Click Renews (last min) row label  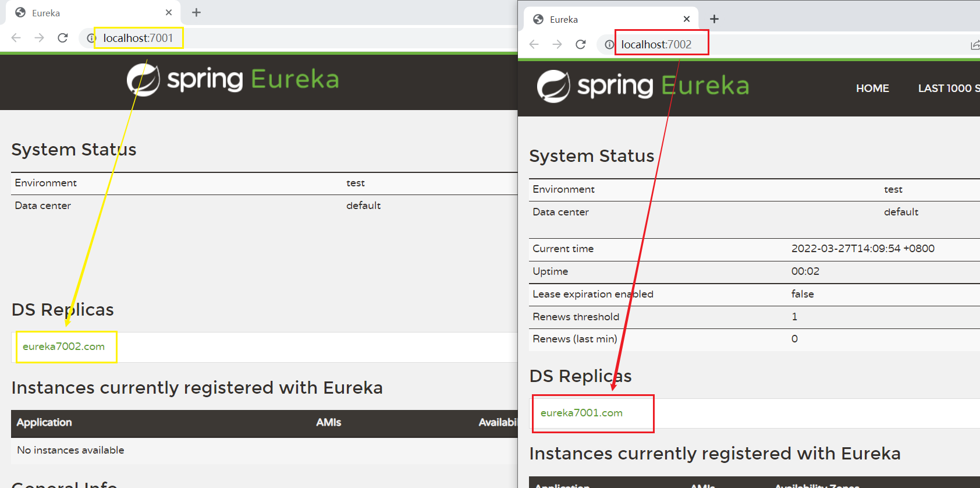coord(575,339)
